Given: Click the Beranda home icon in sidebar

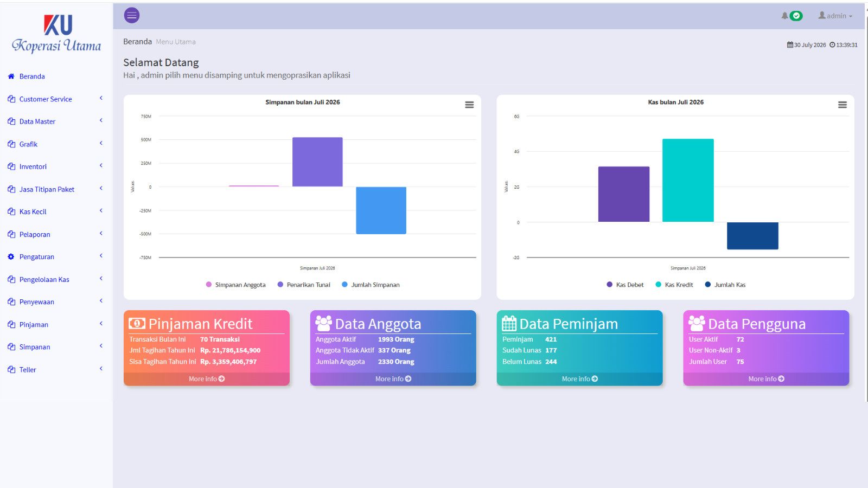Looking at the screenshot, I should click(x=11, y=76).
